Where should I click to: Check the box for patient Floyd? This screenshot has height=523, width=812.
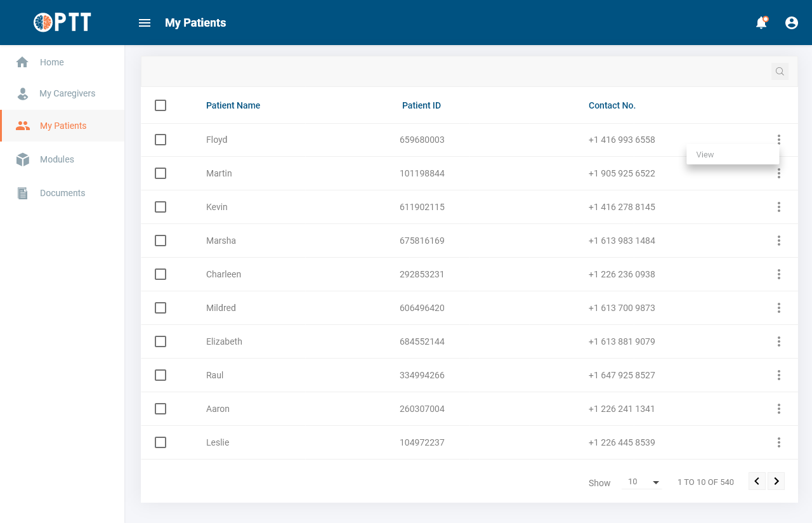point(160,140)
